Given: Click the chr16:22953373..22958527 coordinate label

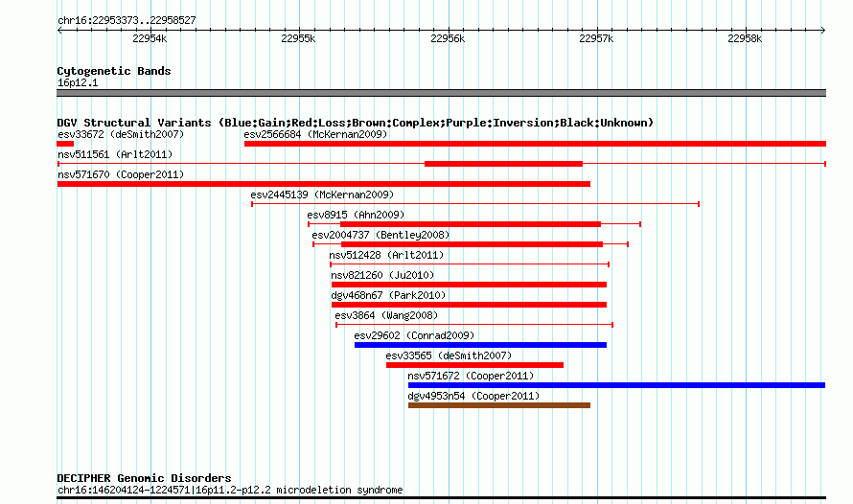Looking at the screenshot, I should click(x=127, y=20).
